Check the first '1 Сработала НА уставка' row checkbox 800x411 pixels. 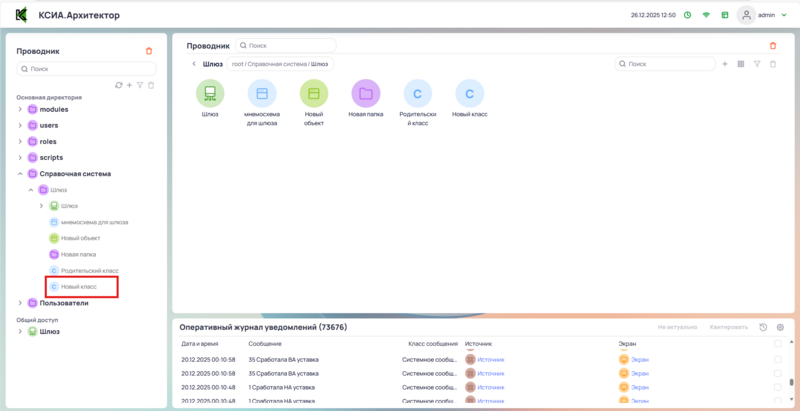(778, 387)
